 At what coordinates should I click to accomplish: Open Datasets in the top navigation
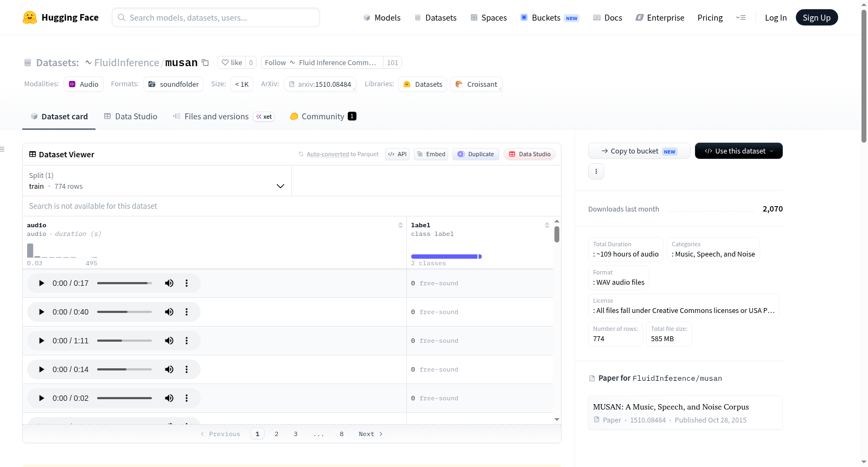(x=436, y=17)
